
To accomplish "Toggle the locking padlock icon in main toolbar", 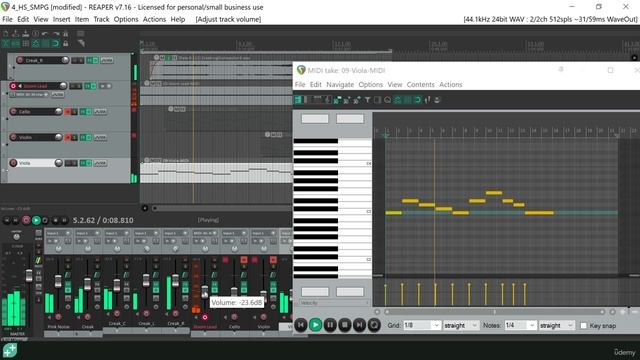I will (x=65, y=43).
